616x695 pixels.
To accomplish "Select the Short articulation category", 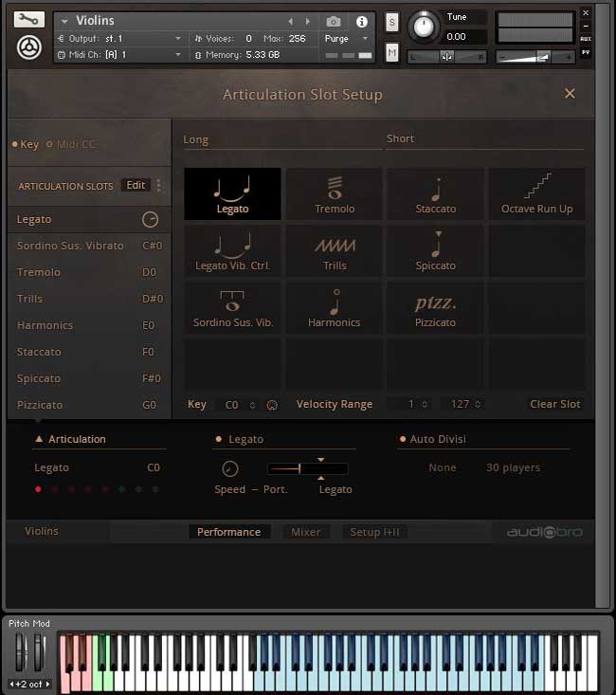I will 401,138.
